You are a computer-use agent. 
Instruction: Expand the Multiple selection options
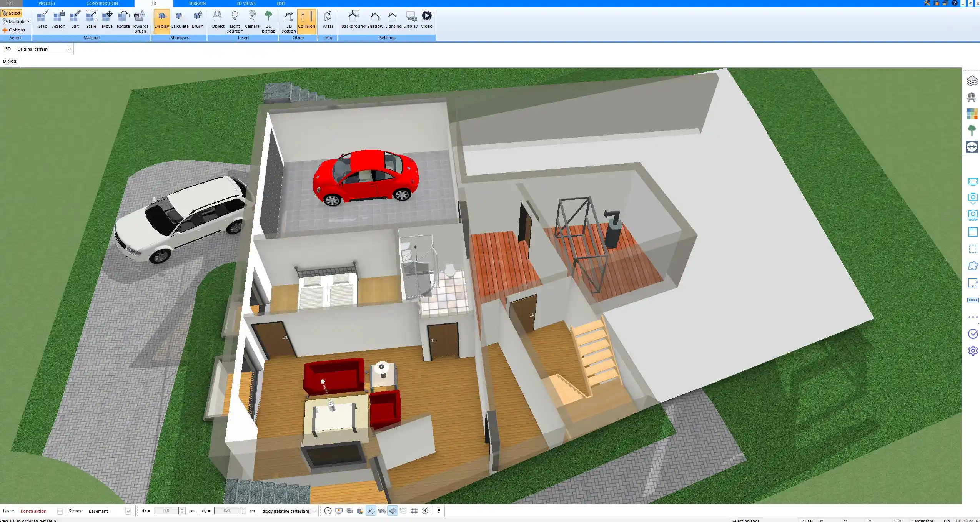[27, 21]
